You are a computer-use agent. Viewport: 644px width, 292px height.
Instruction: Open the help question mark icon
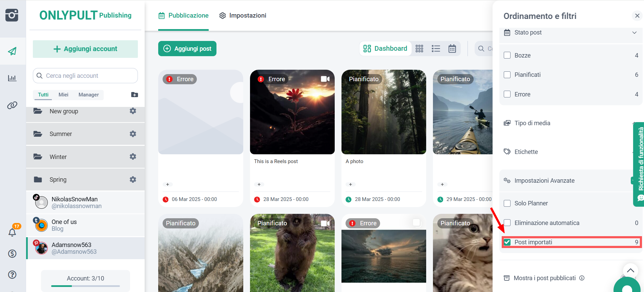(12, 274)
